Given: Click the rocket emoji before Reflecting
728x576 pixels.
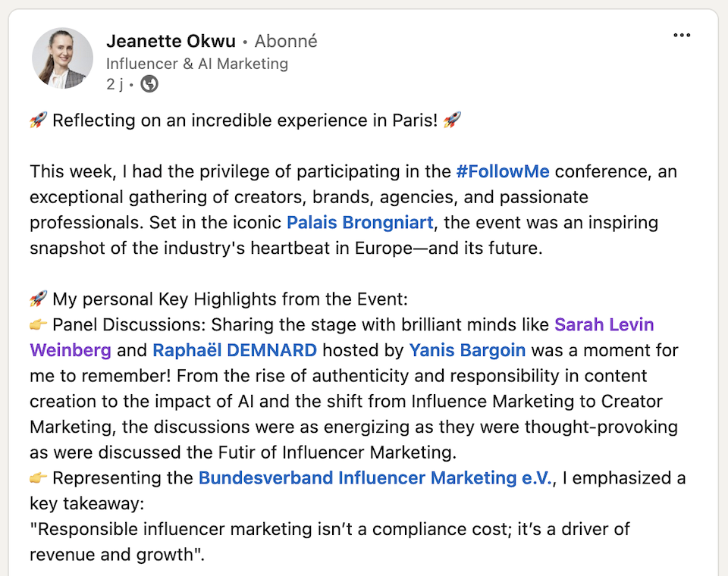Looking at the screenshot, I should coord(39,121).
